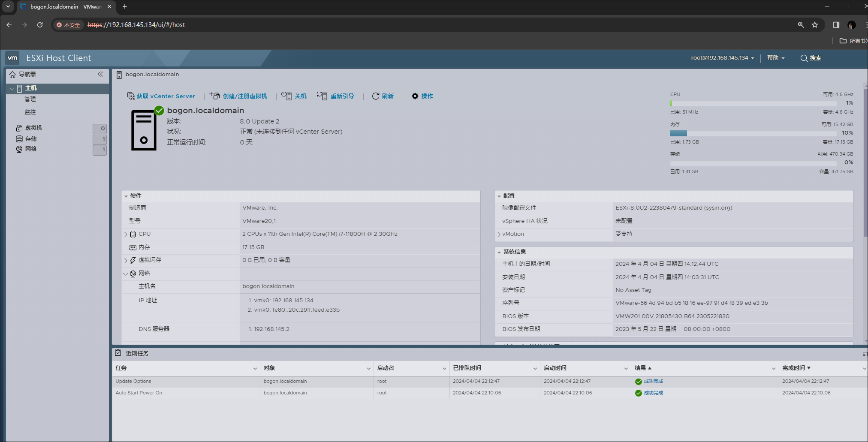The height and width of the screenshot is (442, 868).
Task: Collapse the 硬件 panel
Action: 126,195
